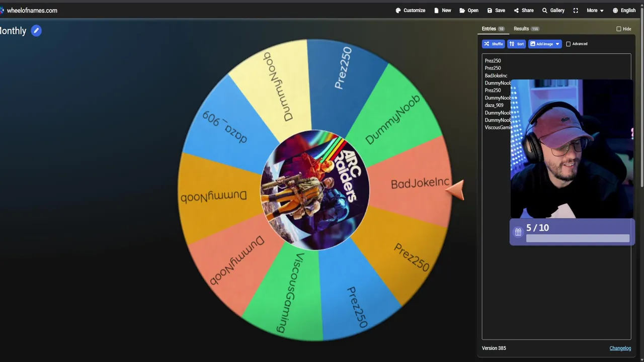Click the Version 385 text

(x=494, y=348)
